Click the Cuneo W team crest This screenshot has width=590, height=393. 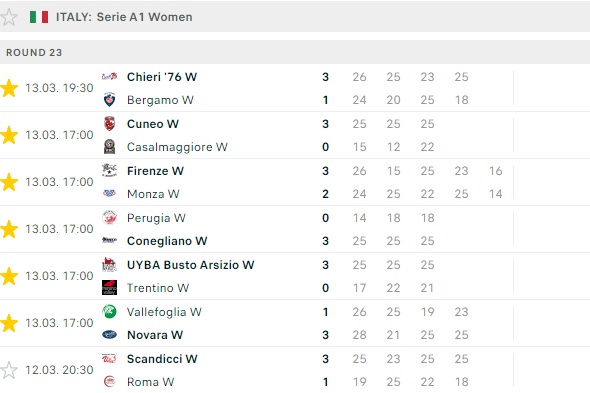[109, 123]
